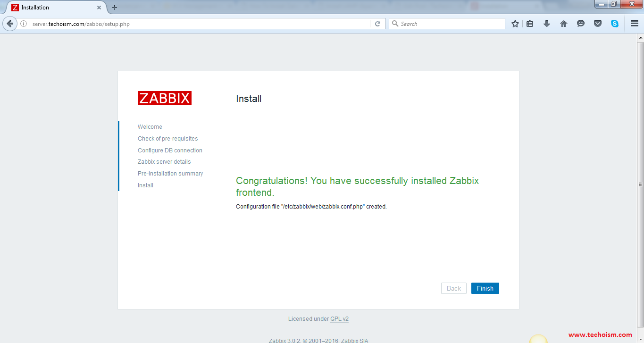Save page to Pocket icon

[x=598, y=24]
